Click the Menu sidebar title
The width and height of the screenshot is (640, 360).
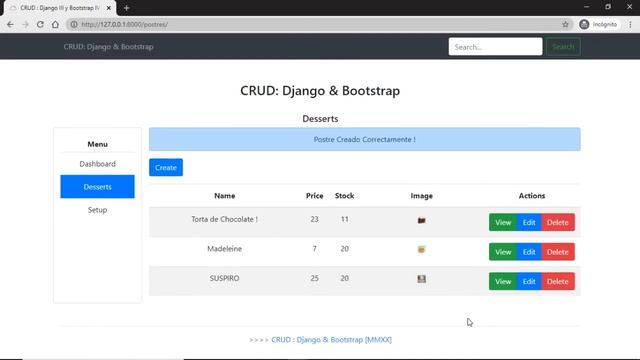[x=98, y=144]
